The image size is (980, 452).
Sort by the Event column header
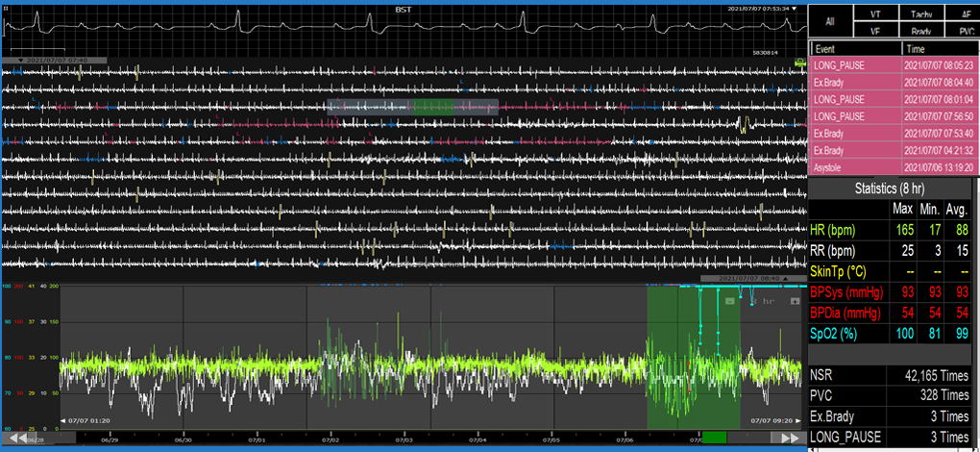855,49
